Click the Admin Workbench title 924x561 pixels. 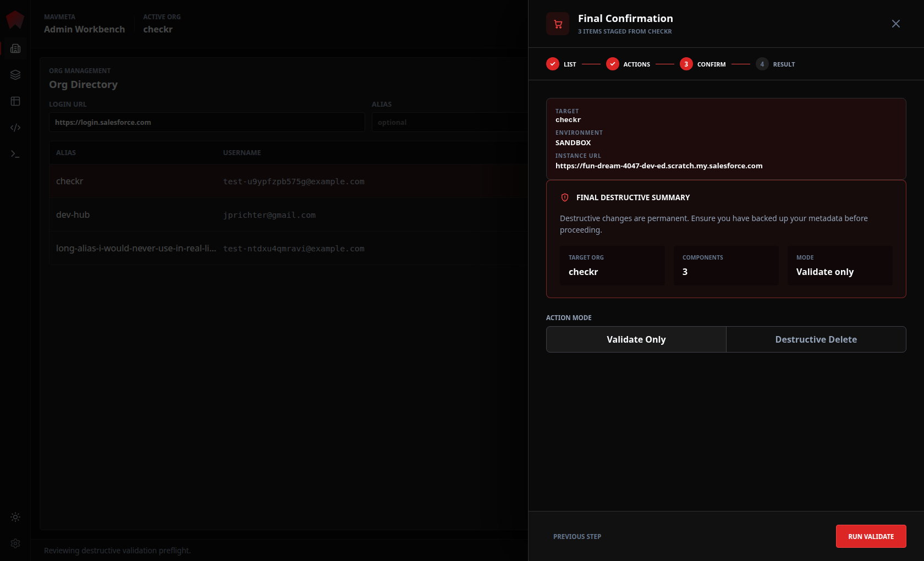click(84, 29)
